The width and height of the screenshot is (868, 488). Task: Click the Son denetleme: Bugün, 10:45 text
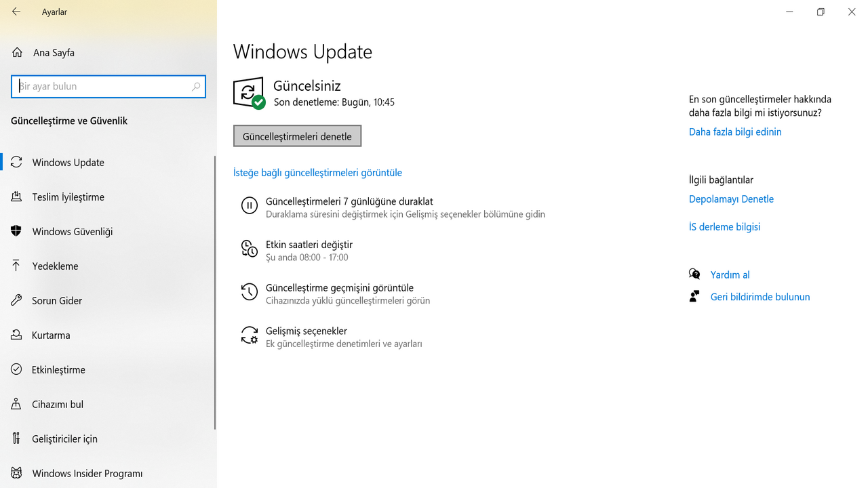point(334,102)
